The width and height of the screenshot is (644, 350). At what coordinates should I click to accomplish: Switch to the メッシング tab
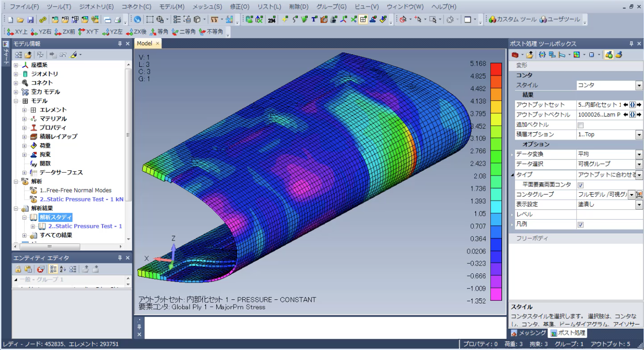click(529, 333)
